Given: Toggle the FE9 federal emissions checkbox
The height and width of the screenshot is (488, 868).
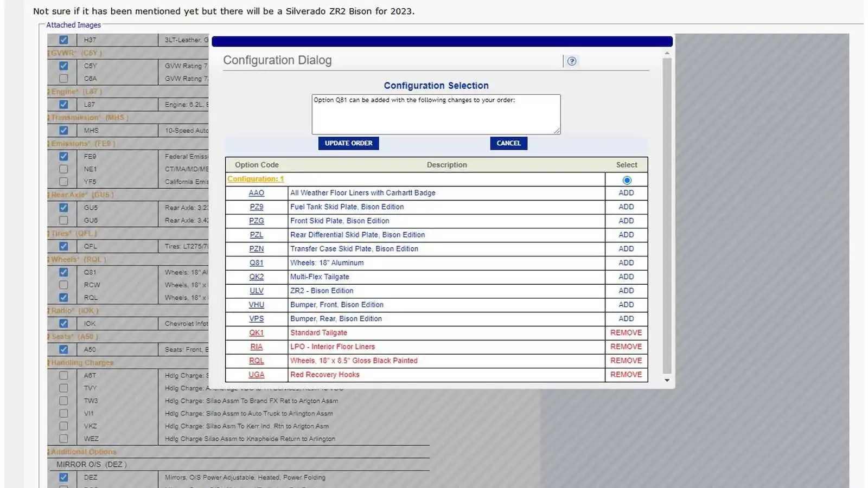Looking at the screenshot, I should 63,156.
